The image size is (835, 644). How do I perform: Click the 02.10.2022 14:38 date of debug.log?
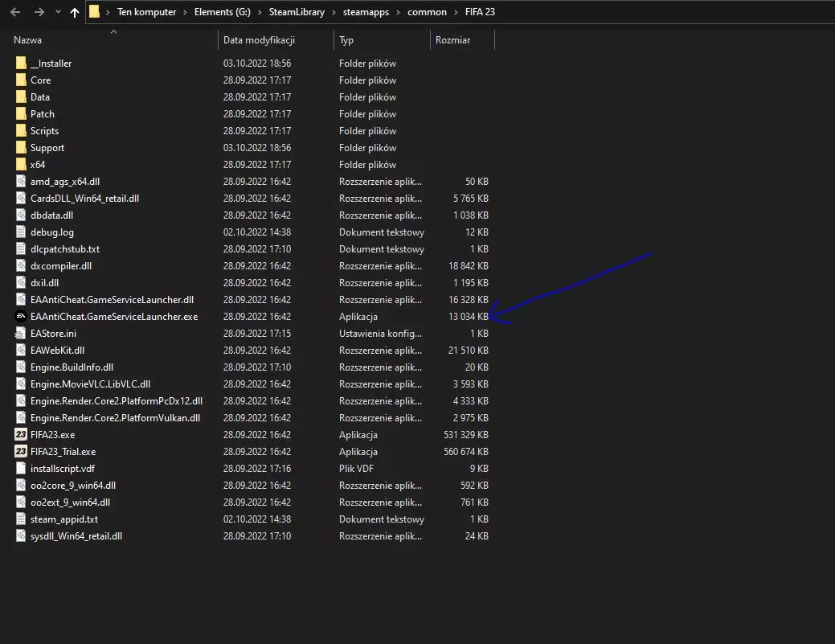[x=257, y=232]
